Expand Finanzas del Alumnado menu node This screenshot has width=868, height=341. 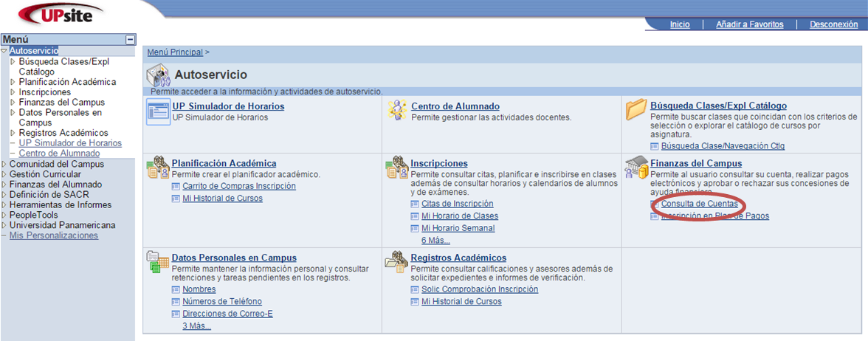tap(4, 185)
